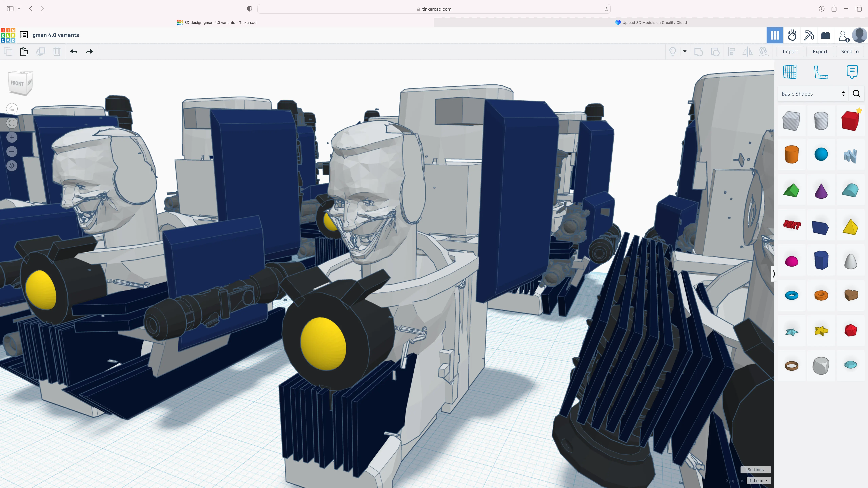
Task: Select the red Text shape
Action: tap(792, 225)
